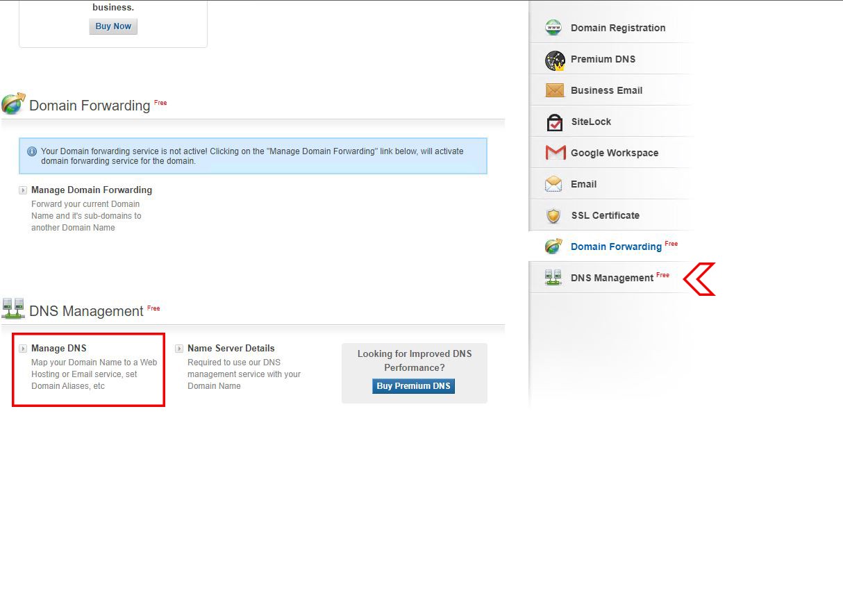Click the highlighted Manage DNS link

pos(60,348)
